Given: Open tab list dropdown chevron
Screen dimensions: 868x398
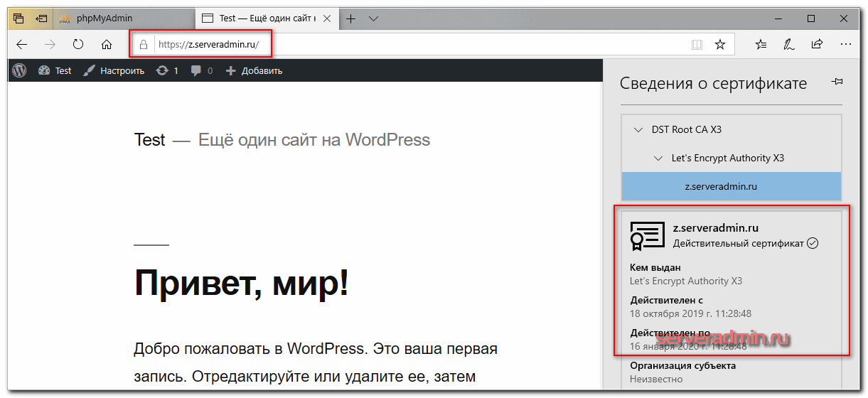Looking at the screenshot, I should (374, 18).
